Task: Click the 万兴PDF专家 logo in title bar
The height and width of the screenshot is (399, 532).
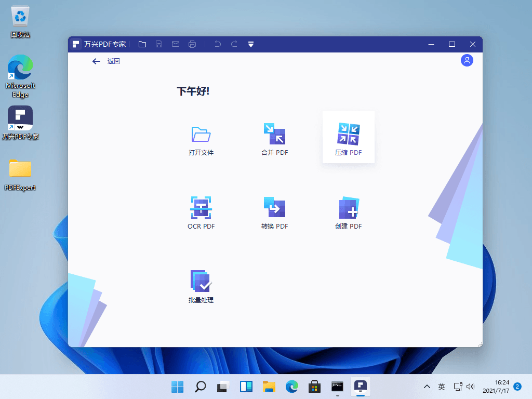Action: 76,44
